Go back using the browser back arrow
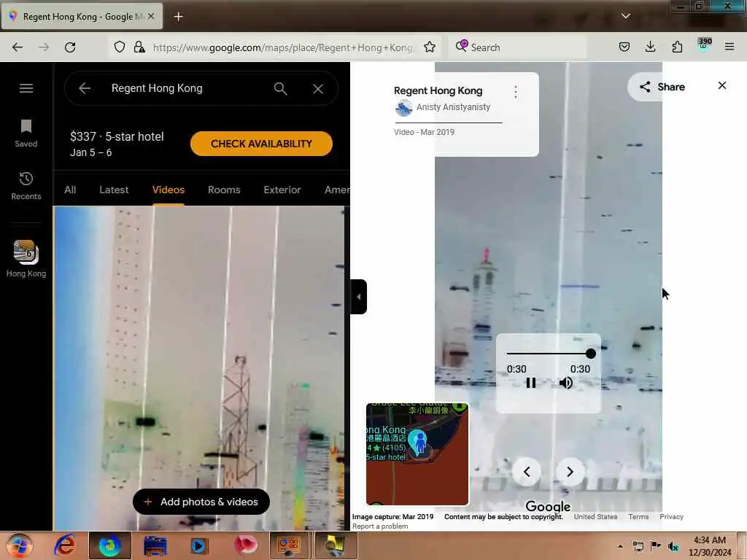Screen dimensions: 747x560 coord(18,47)
